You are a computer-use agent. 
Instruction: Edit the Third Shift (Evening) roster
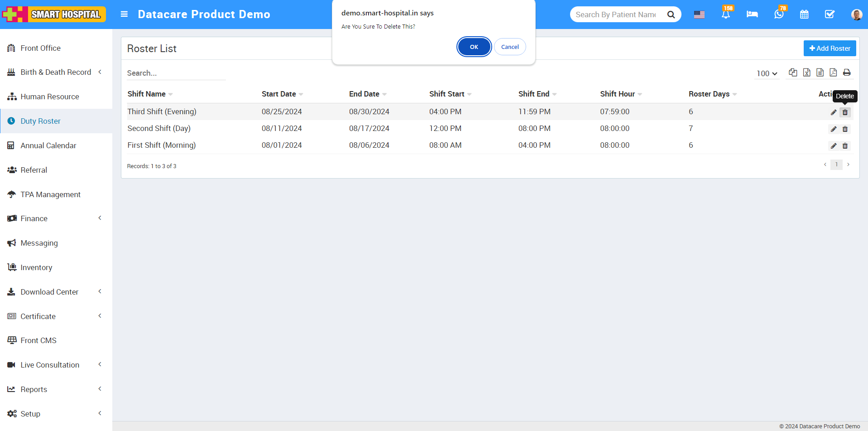(x=834, y=112)
